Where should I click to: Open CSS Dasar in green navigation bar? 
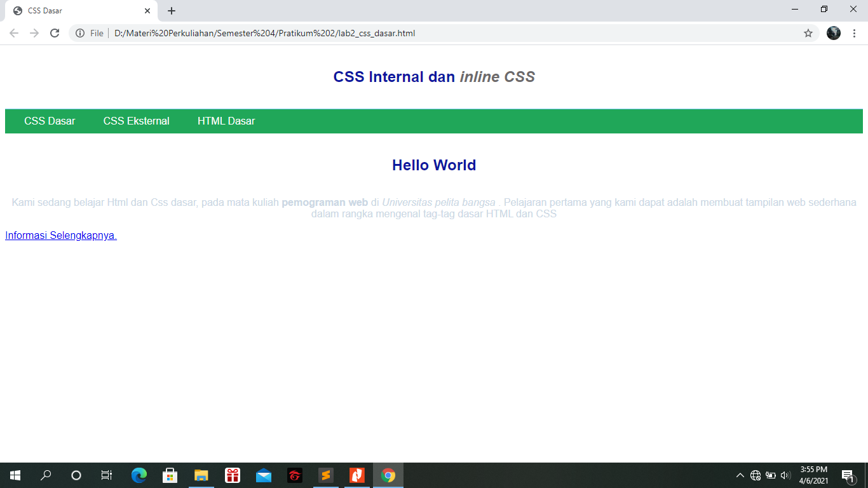pos(50,121)
